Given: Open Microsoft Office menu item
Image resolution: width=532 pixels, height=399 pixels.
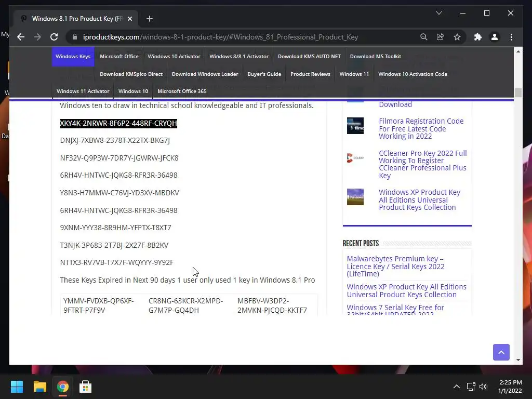Looking at the screenshot, I should coord(119,56).
